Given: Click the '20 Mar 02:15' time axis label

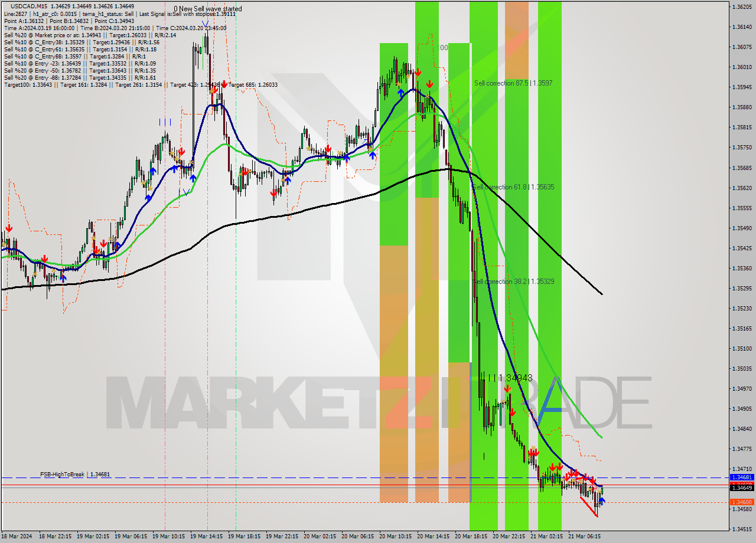Looking at the screenshot, I should [320, 537].
